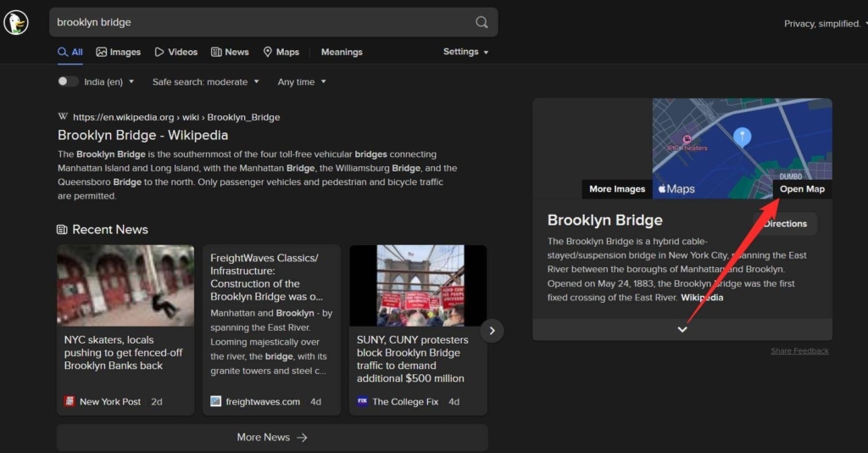
Task: Switch to the Videos tab
Action: pos(176,52)
